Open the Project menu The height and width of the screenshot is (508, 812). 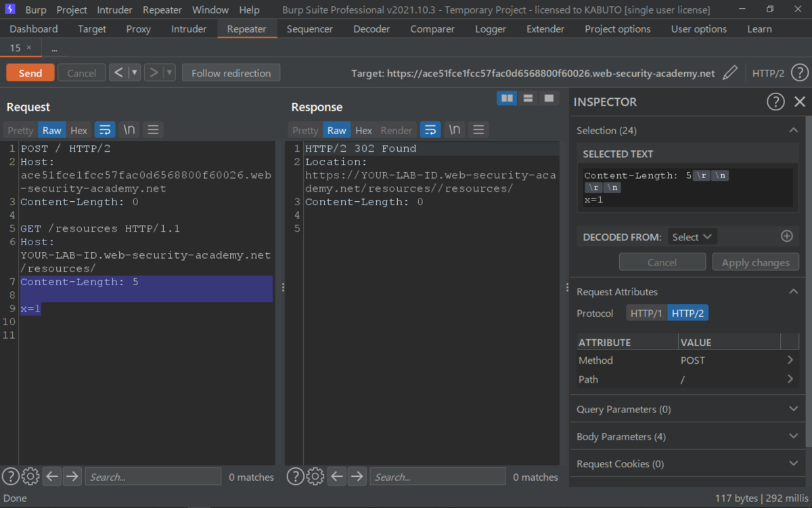[72, 10]
